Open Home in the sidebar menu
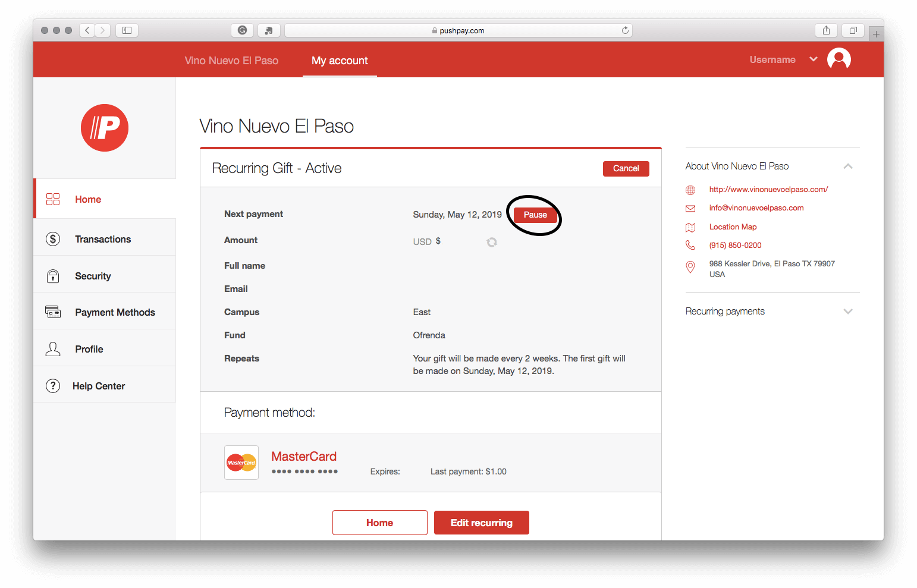 coord(105,199)
